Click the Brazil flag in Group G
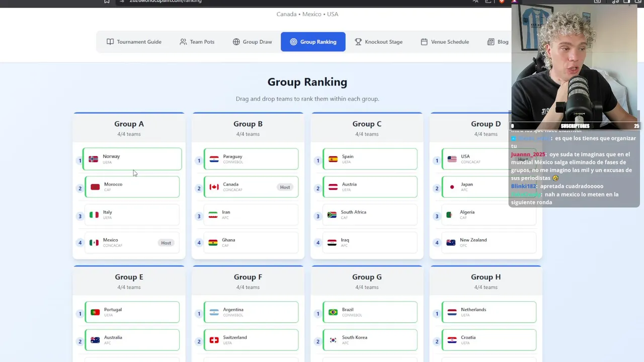Viewport: 644px width, 362px height. pyautogui.click(x=333, y=312)
